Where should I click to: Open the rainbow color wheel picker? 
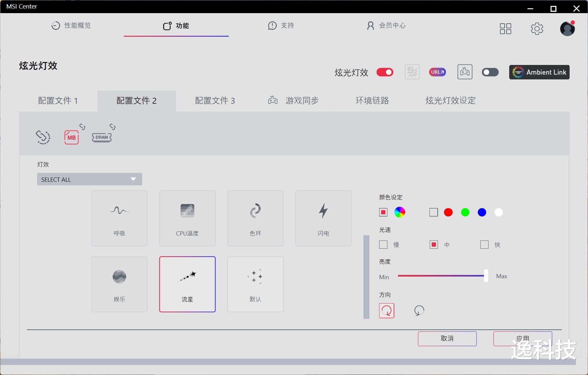pos(400,212)
